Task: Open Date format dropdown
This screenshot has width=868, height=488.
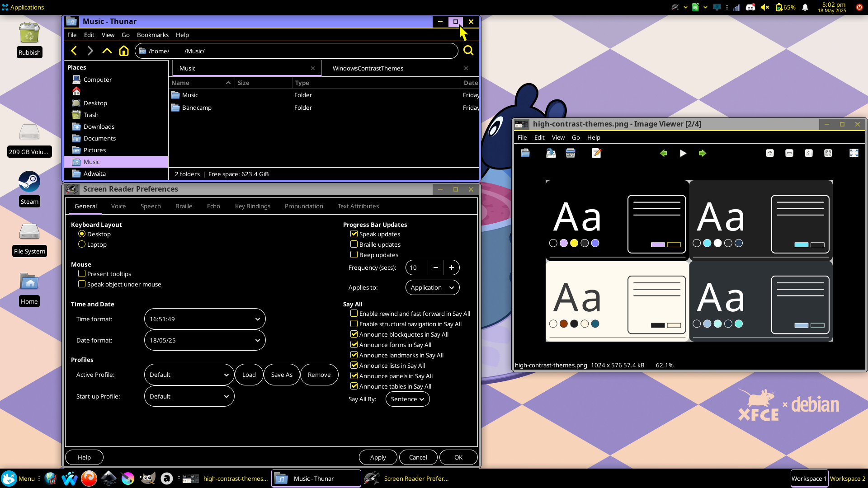Action: coord(205,340)
